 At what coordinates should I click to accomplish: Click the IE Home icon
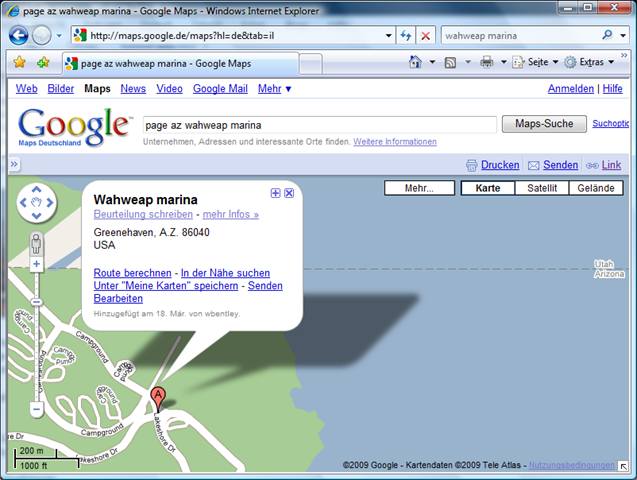415,62
